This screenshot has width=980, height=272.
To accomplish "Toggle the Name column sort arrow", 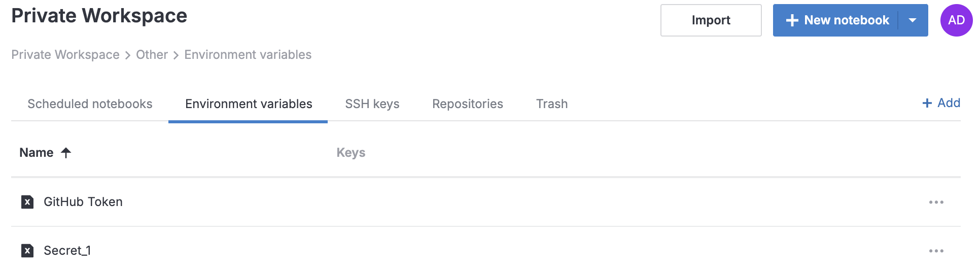I will coord(66,153).
